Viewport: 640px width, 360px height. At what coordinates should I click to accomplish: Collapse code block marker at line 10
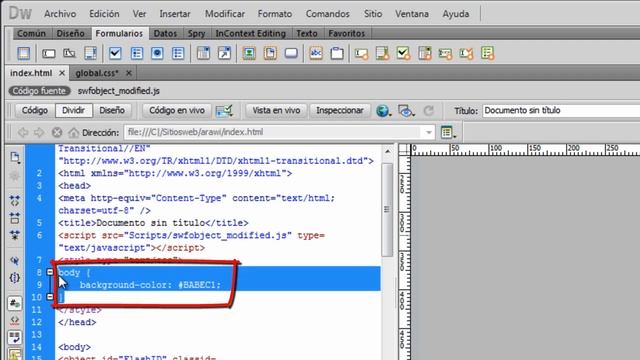[50, 297]
